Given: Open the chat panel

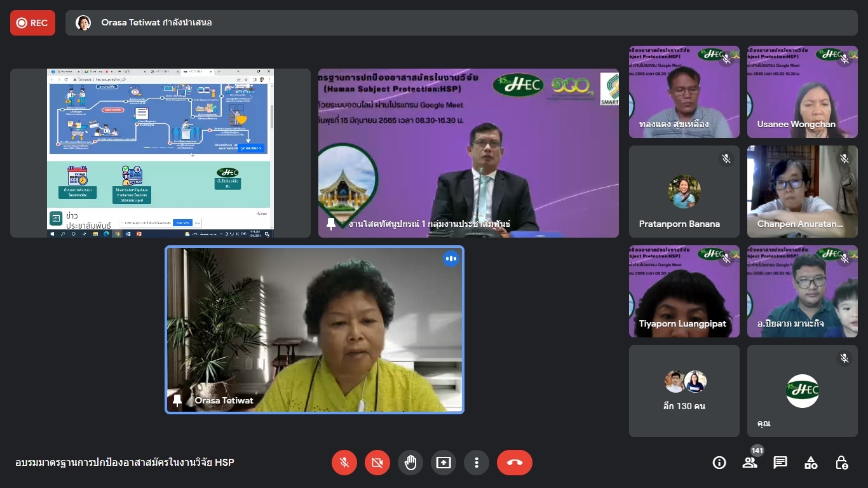Looking at the screenshot, I should (780, 463).
